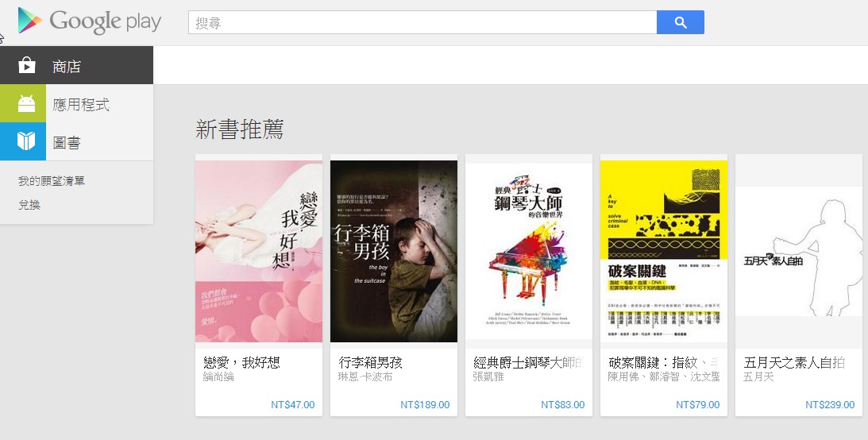Open author 綸尚綸 page

pos(218,377)
